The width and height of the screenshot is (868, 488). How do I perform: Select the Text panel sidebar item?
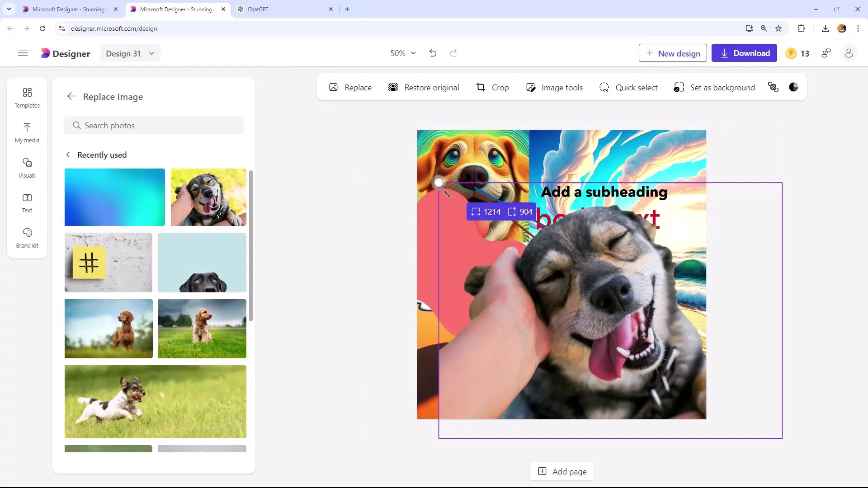pos(27,202)
